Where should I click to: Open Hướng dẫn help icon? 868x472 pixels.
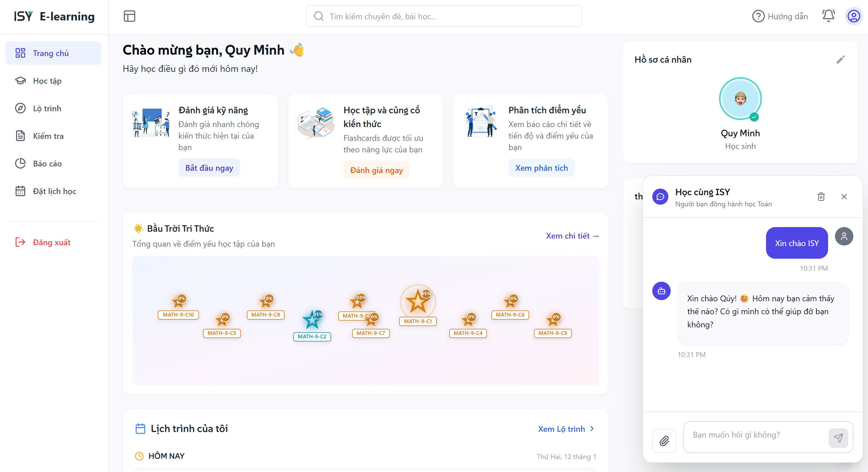coord(758,16)
